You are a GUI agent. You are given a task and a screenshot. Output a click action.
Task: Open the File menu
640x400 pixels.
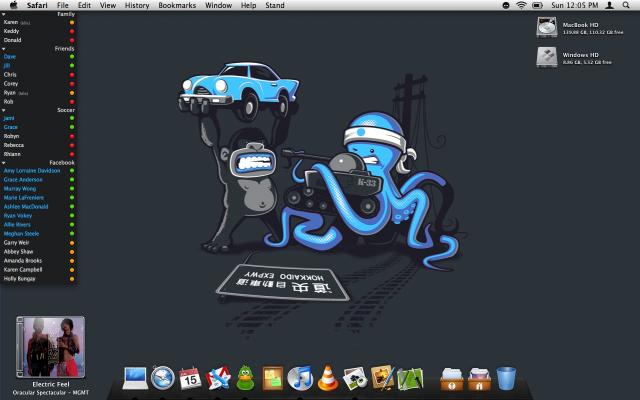tap(62, 5)
